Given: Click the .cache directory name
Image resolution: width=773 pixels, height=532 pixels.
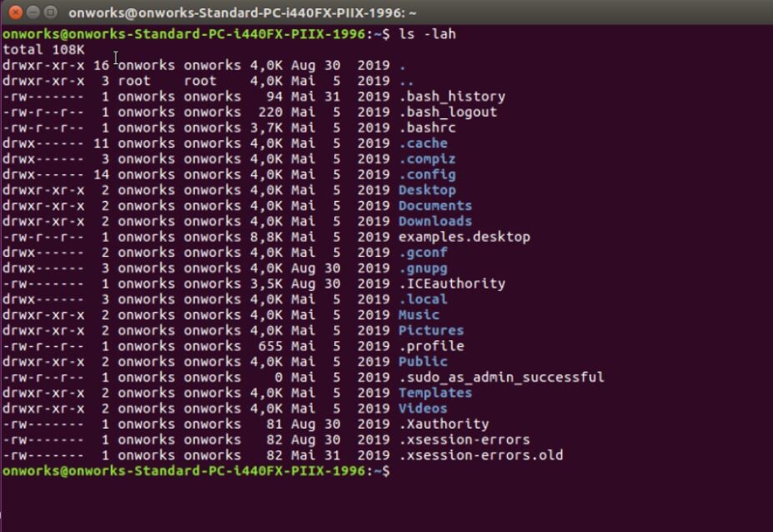Looking at the screenshot, I should point(423,143).
